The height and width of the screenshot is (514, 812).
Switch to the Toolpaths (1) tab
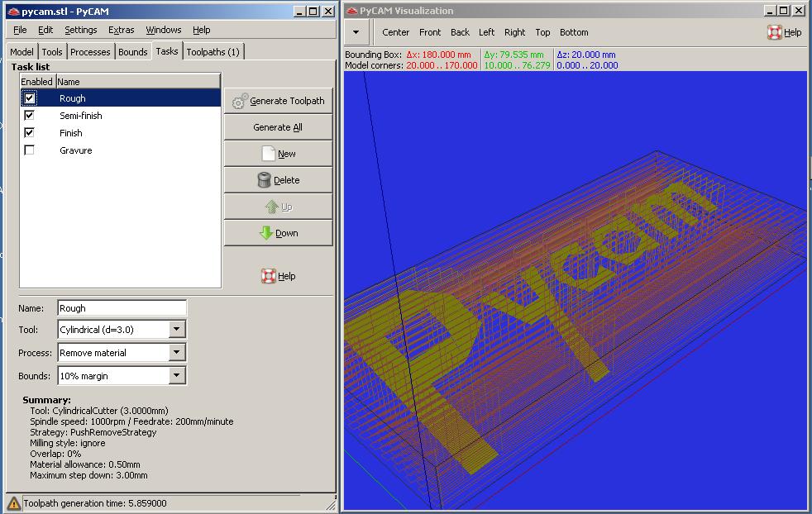tap(213, 50)
